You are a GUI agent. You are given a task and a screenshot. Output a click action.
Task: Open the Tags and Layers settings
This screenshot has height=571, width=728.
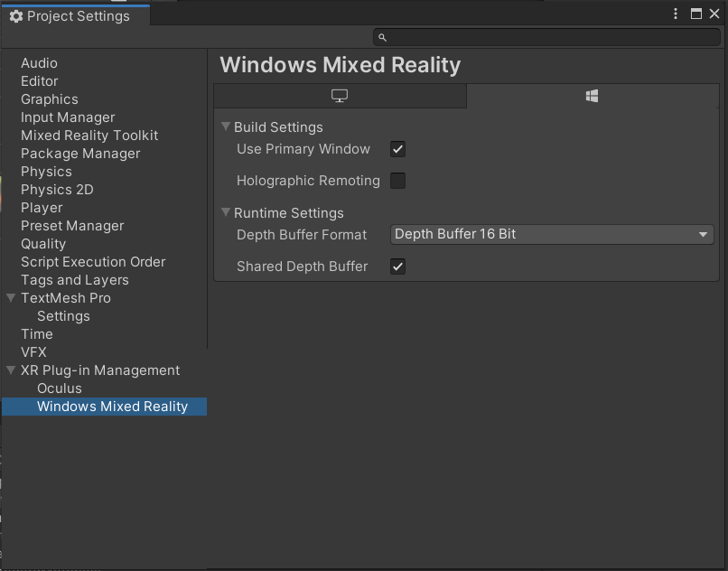point(73,279)
